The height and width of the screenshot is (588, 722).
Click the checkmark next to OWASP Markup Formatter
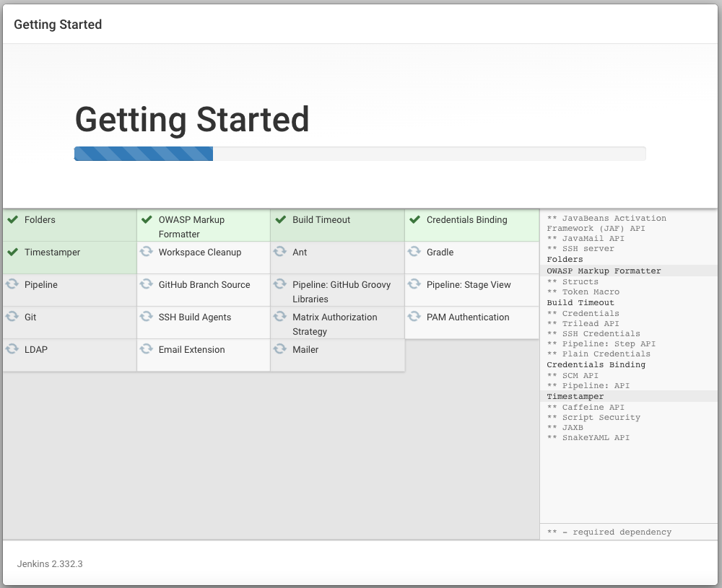(x=147, y=219)
